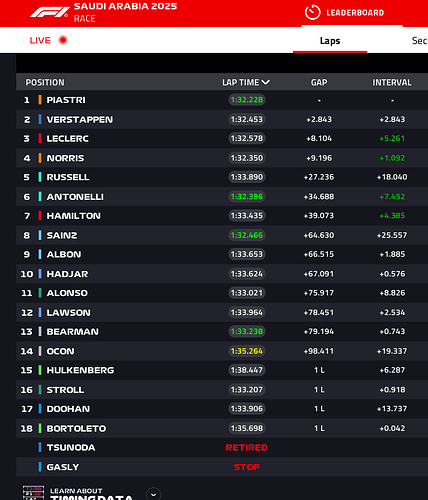Click Ocon's yellow lap time 1:35.264
The image size is (428, 500).
point(247,351)
